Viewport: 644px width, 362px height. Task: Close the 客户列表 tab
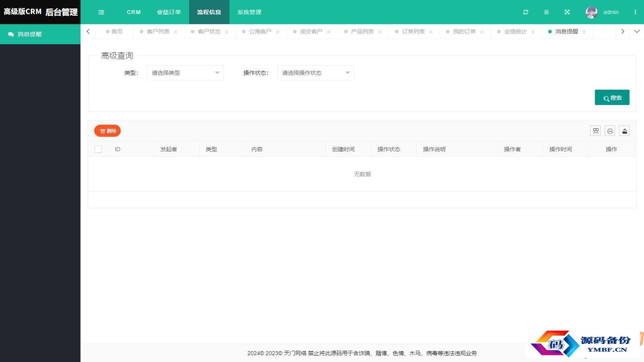pos(175,32)
